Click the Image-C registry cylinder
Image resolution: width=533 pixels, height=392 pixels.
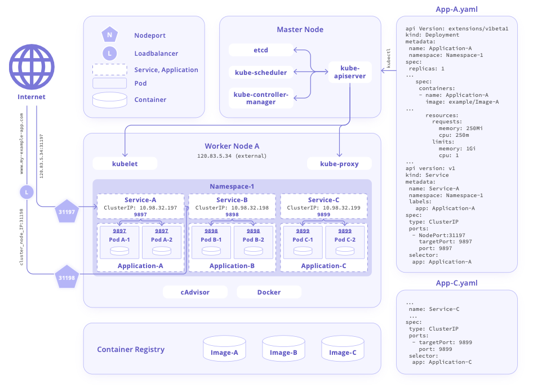pyautogui.click(x=343, y=349)
